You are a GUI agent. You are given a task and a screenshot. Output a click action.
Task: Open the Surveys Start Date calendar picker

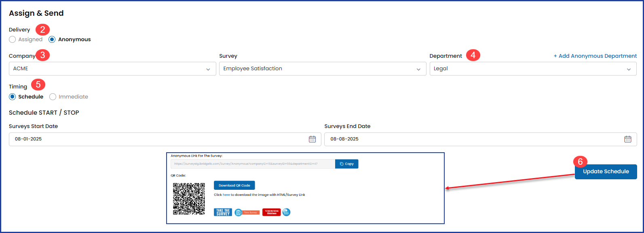(312, 139)
